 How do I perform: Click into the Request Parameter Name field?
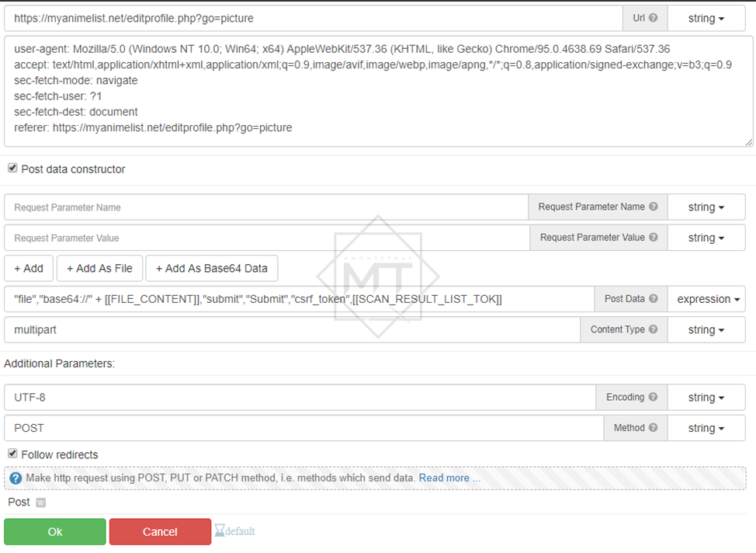(265, 207)
